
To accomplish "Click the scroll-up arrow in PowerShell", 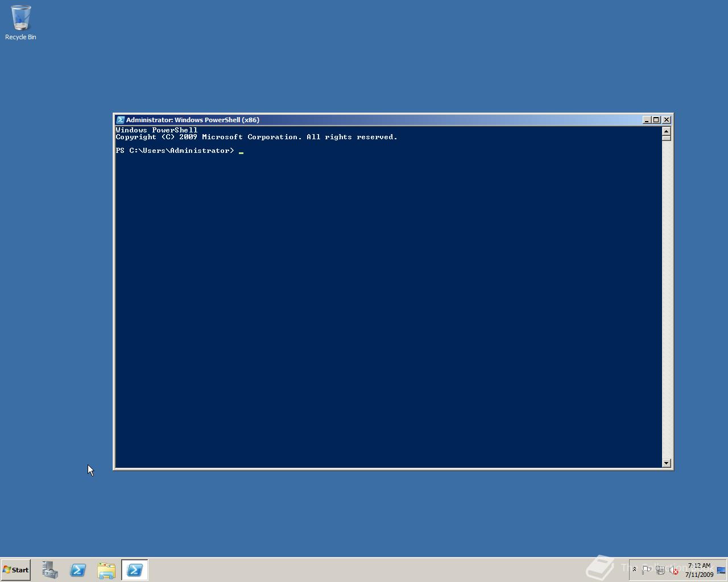I will click(667, 131).
